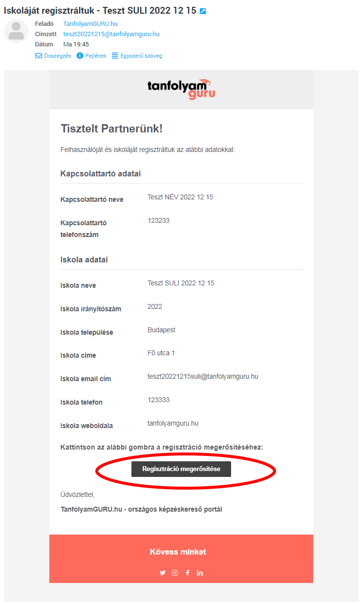Open the tanfolyamguru.hu school website link
364x603 pixels.
173,423
